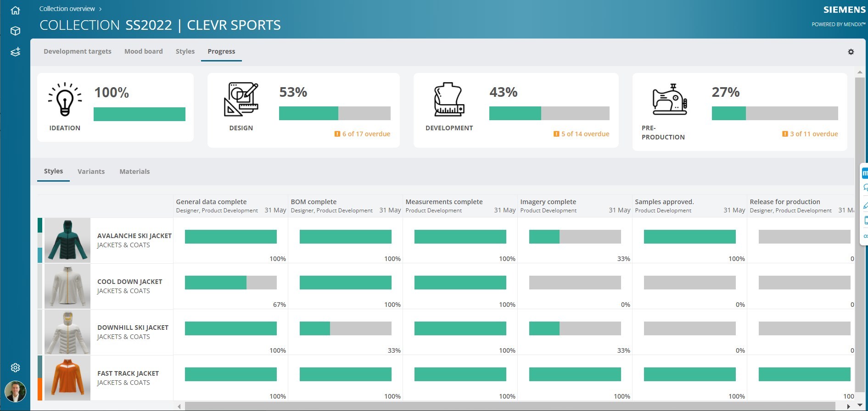Screen dimensions: 868x411
Task: Click the add layers icon in sidebar
Action: tap(15, 52)
